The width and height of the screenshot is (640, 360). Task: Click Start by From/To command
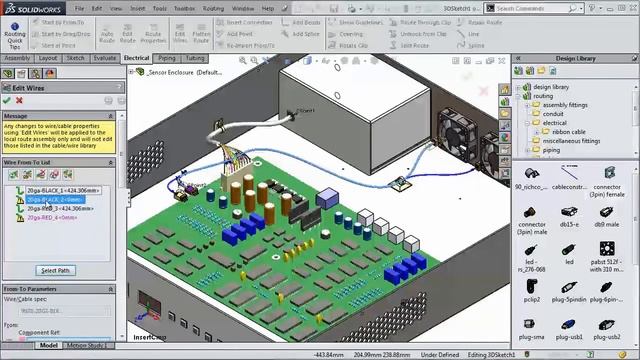click(x=58, y=22)
